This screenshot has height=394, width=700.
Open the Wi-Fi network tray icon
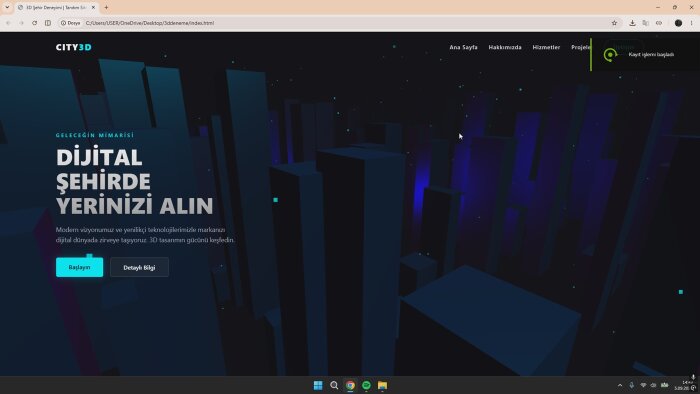click(643, 385)
